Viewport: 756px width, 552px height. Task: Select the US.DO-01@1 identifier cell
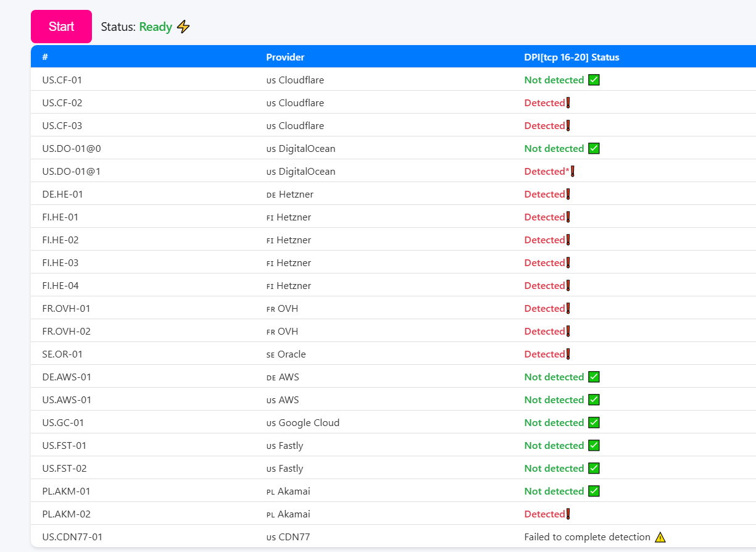pos(71,171)
